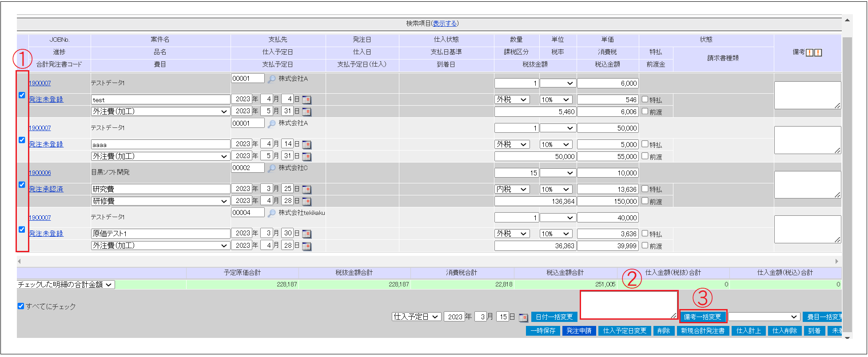Tick 特払 checkbox in the 研究費 row
868x357 pixels.
(645, 189)
